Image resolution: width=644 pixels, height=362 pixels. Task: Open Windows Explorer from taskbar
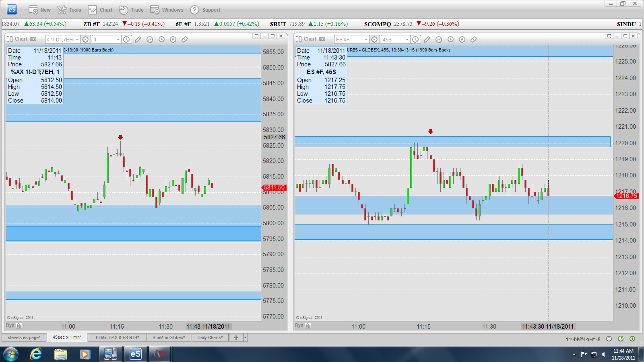coord(61,354)
